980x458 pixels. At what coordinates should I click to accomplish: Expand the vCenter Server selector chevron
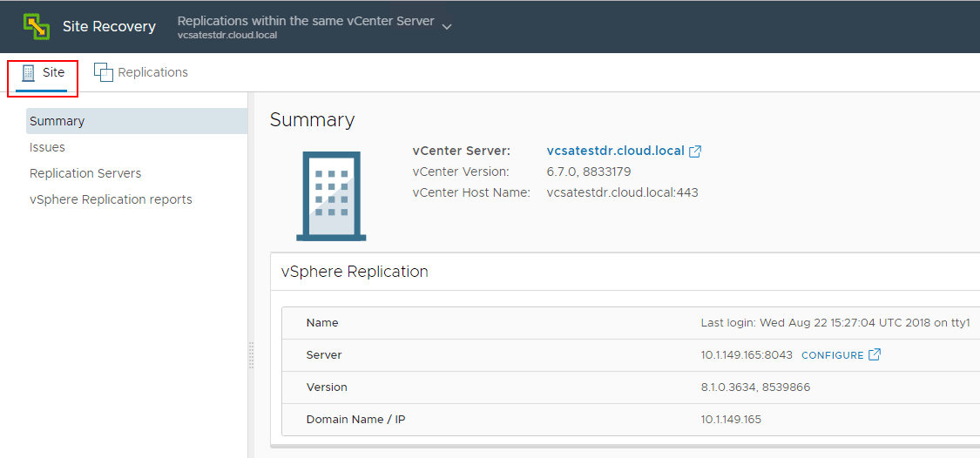447,27
